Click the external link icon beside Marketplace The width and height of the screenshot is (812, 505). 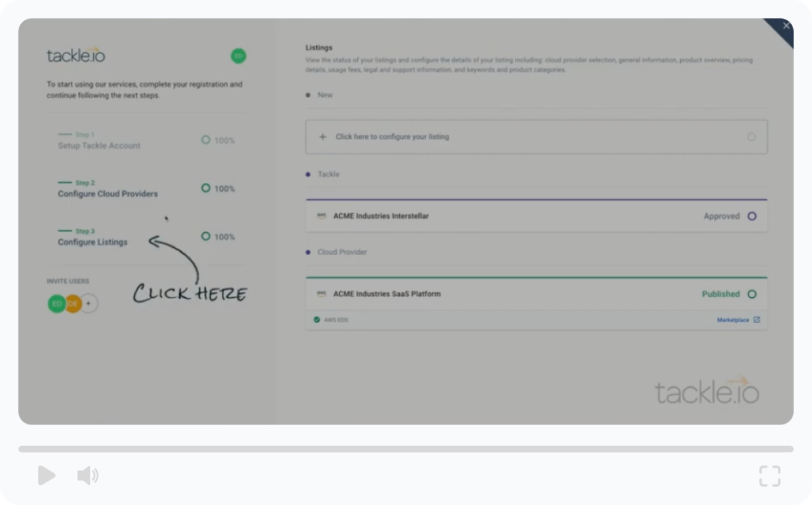tap(757, 320)
